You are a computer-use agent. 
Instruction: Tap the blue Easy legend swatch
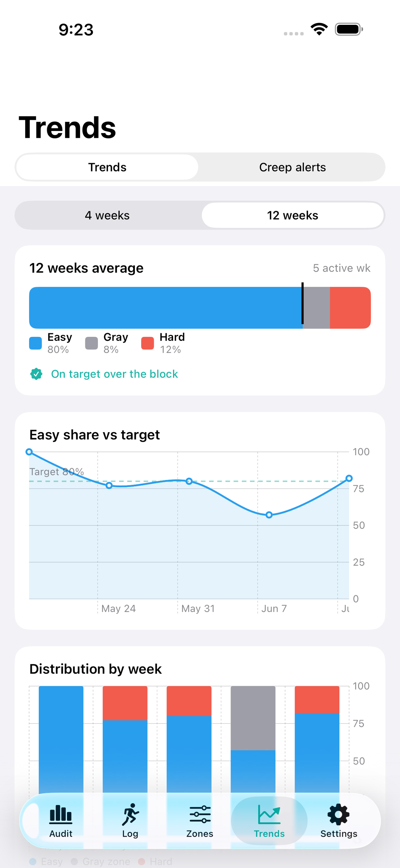click(35, 343)
